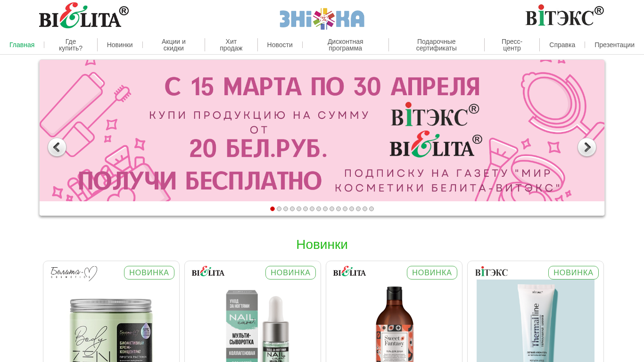The width and height of the screenshot is (644, 362).
Task: Open Дисконтная программа menu item
Action: click(x=346, y=45)
